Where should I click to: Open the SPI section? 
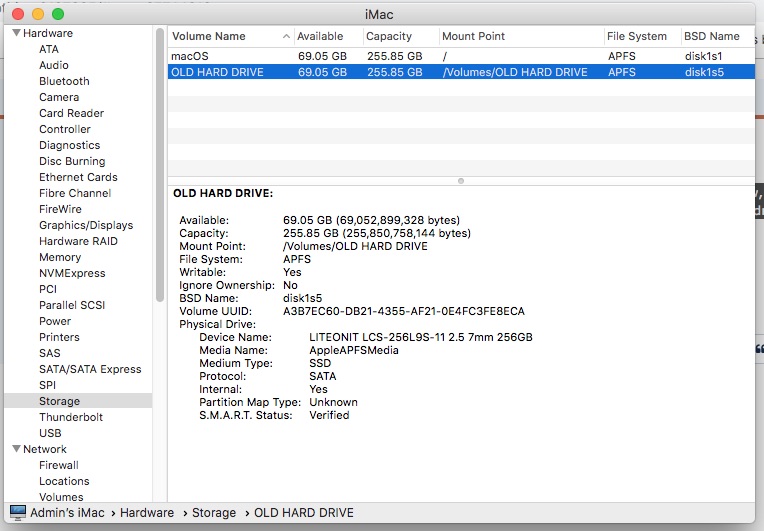coord(47,385)
